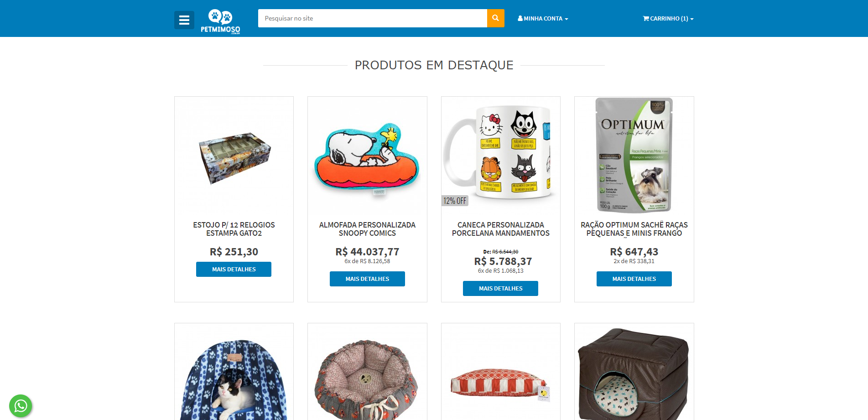Expand the Carrinho (1) dropdown
Screen dimensions: 868x420
click(x=668, y=19)
